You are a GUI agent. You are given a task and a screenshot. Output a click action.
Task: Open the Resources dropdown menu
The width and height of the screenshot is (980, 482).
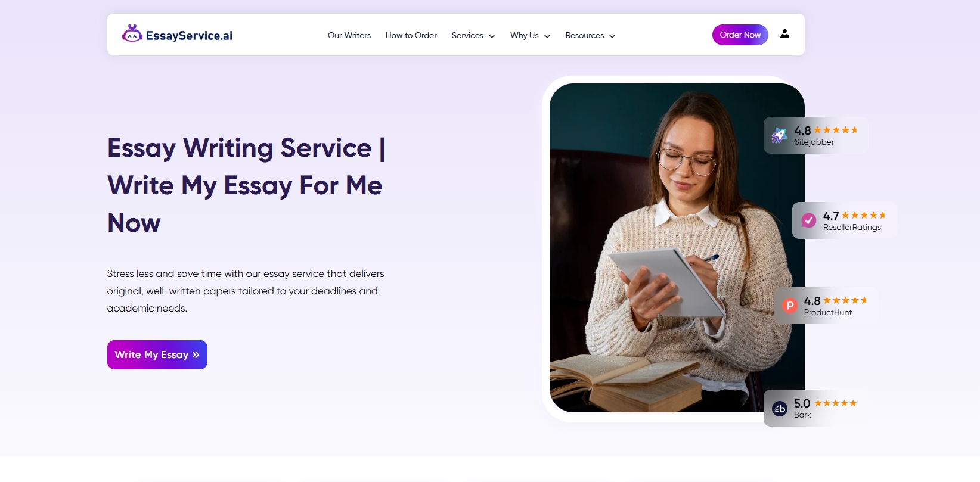click(x=590, y=35)
